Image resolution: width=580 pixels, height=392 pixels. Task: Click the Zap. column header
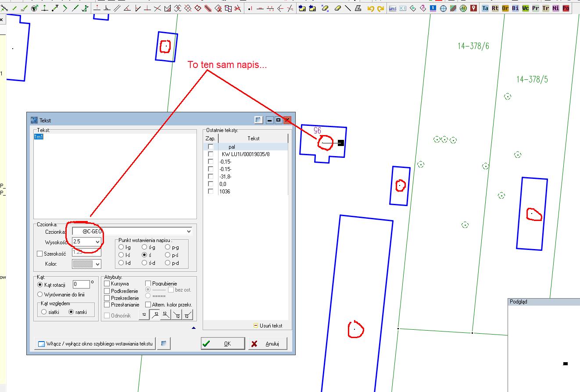coord(211,138)
